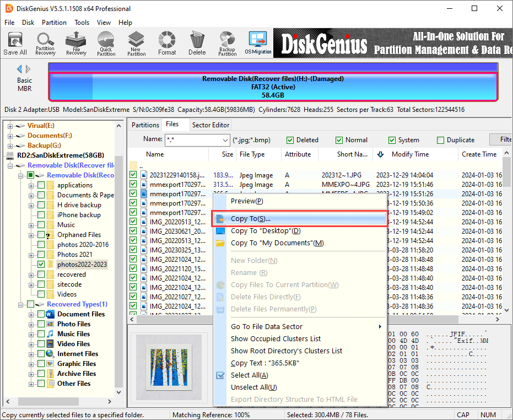
Task: Toggle the Normal filter checkbox
Action: pyautogui.click(x=339, y=140)
